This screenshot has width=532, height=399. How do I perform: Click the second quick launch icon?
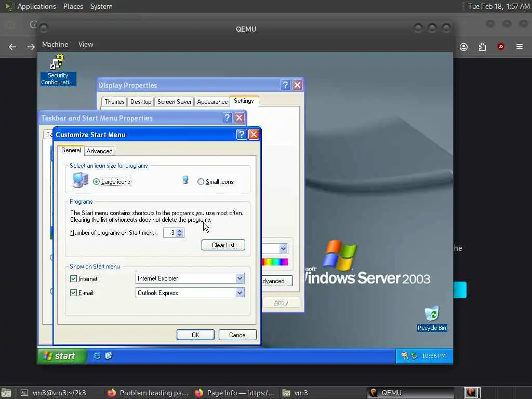pyautogui.click(x=109, y=355)
